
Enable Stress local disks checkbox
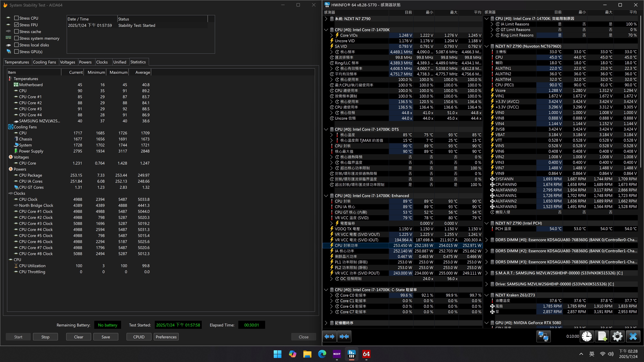point(16,45)
